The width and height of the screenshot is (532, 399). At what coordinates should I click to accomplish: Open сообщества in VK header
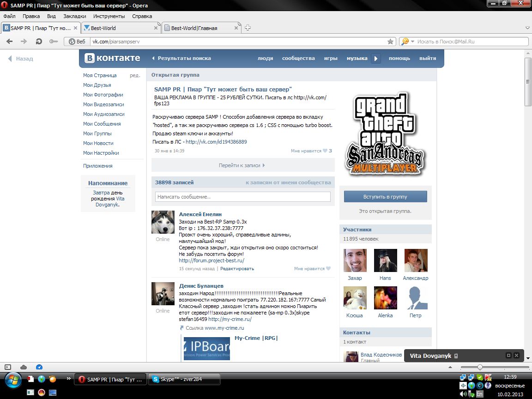pos(299,58)
